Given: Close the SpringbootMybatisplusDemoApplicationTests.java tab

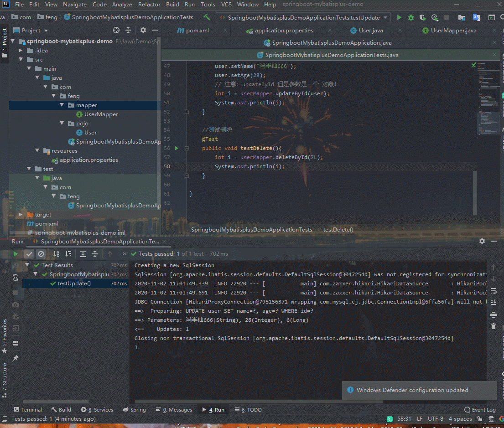Looking at the screenshot, I should [x=494, y=55].
